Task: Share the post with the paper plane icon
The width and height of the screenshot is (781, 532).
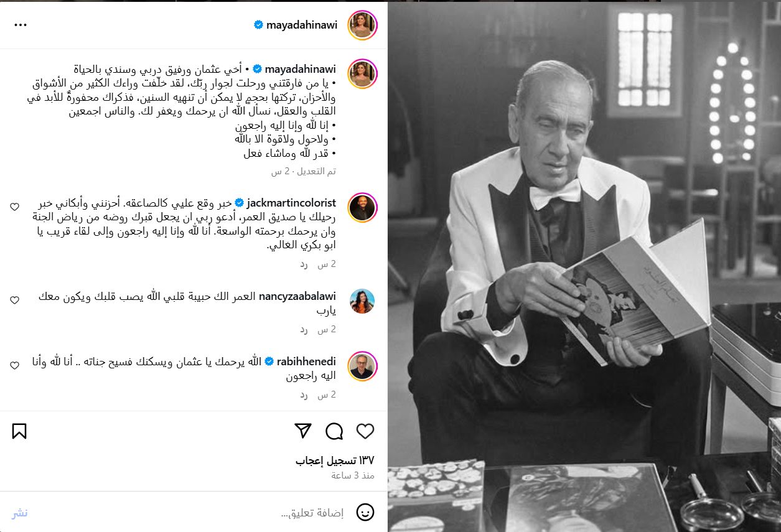Action: (302, 431)
